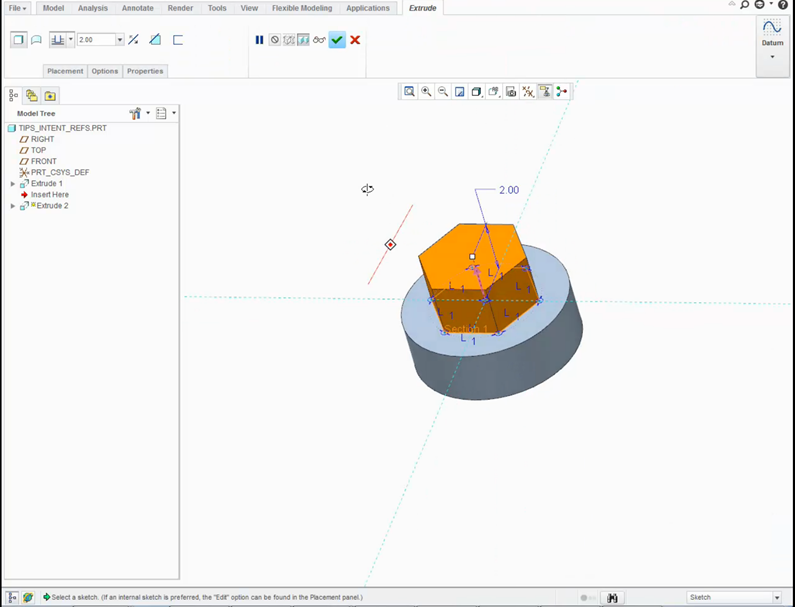Open the Datum Display Filters icon
Viewport: 795px width, 610px height.
(x=528, y=91)
